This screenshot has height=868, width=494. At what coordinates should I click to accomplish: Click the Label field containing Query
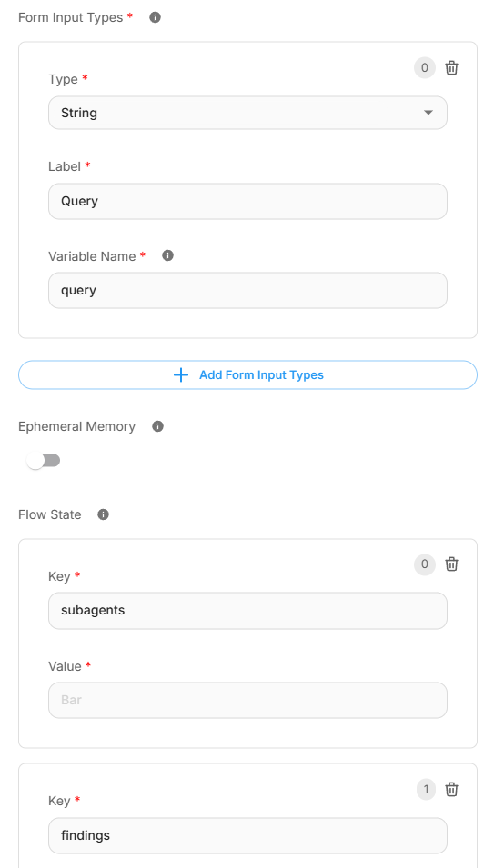coord(247,201)
